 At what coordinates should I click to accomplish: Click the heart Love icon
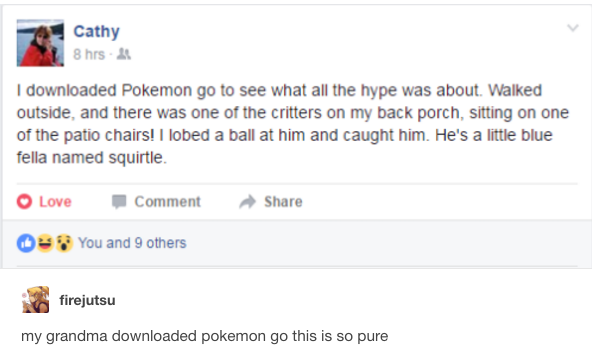24,202
